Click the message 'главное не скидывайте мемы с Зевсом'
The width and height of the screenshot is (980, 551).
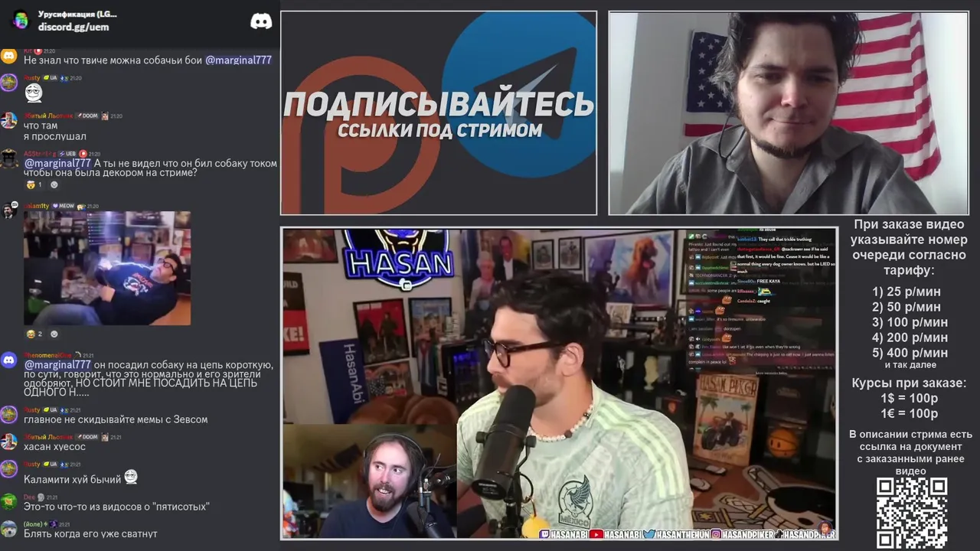point(116,419)
